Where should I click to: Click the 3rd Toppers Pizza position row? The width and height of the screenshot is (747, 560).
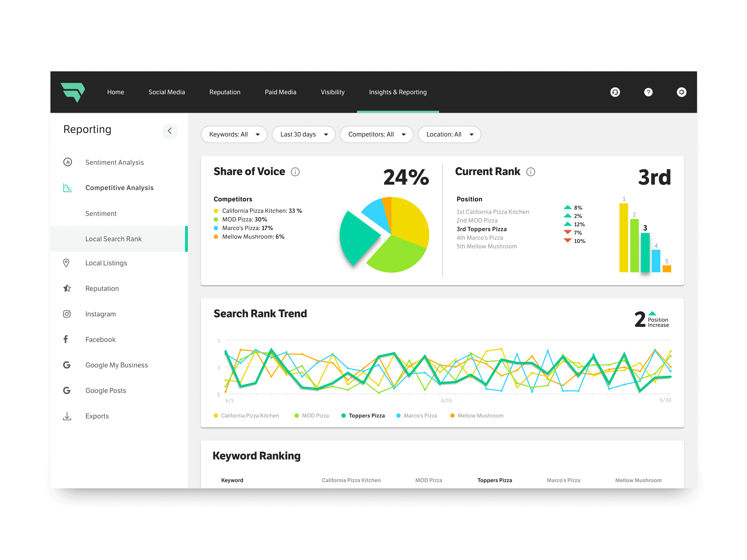pos(482,229)
